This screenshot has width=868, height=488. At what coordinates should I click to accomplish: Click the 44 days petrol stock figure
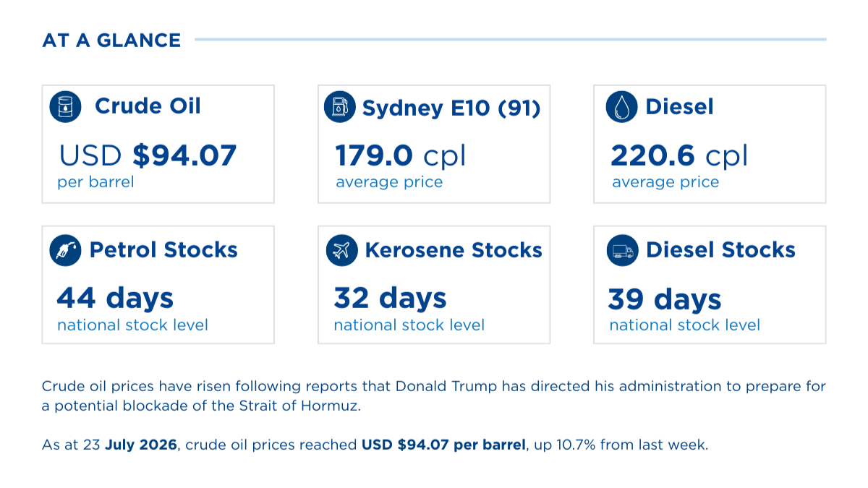point(115,298)
